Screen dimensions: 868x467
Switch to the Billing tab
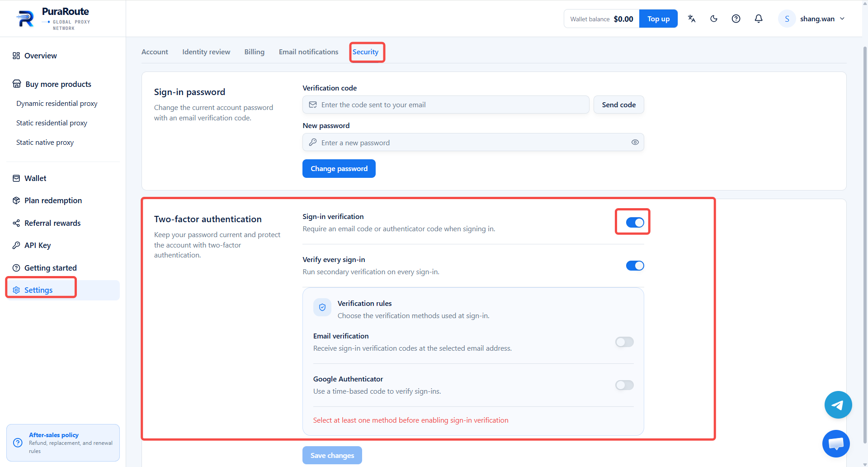pos(255,52)
